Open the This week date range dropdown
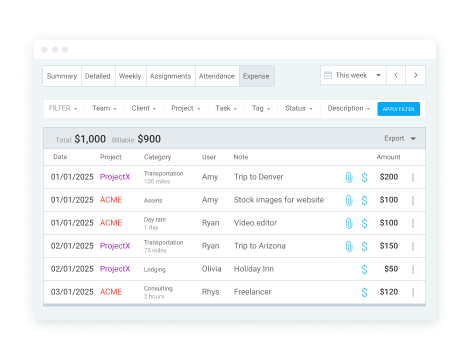Image resolution: width=470 pixels, height=360 pixels. [353, 75]
